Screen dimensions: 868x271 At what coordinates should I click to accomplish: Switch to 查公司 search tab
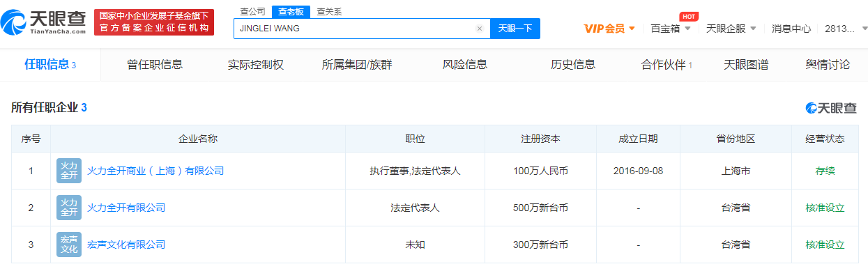252,12
